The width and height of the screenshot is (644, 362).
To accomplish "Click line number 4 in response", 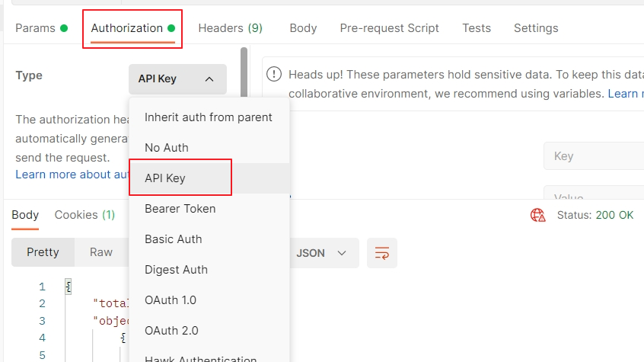I will (42, 338).
